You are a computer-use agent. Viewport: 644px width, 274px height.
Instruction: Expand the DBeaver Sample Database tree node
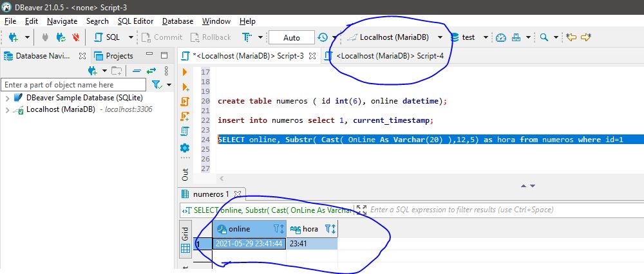[7, 98]
